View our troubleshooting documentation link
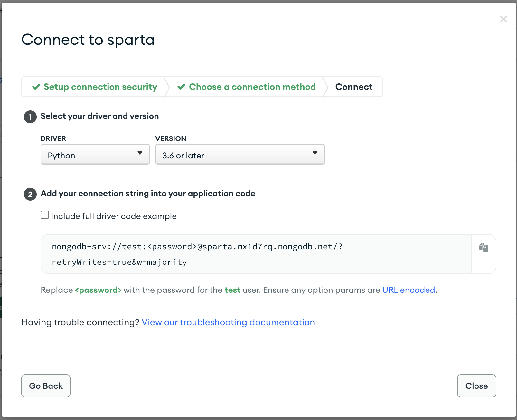The height and width of the screenshot is (420, 517). coord(228,322)
